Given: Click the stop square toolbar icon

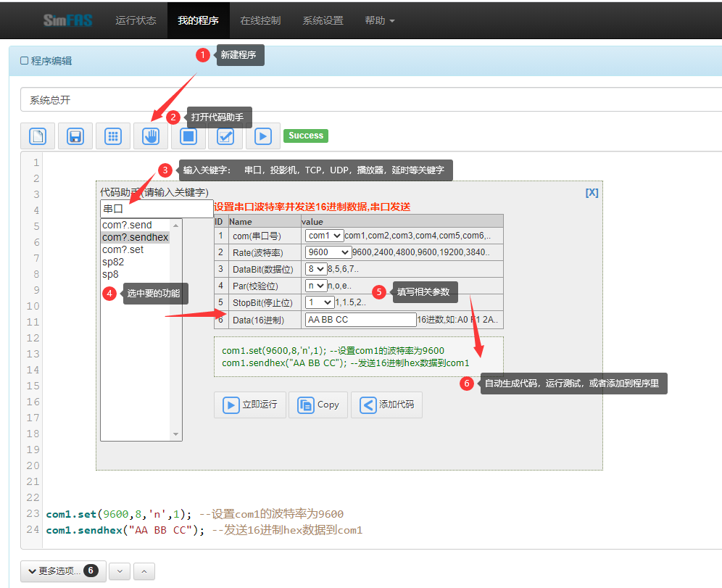Looking at the screenshot, I should pyautogui.click(x=188, y=136).
